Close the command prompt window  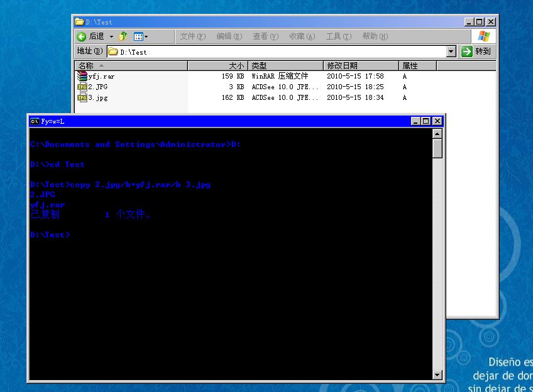point(437,121)
